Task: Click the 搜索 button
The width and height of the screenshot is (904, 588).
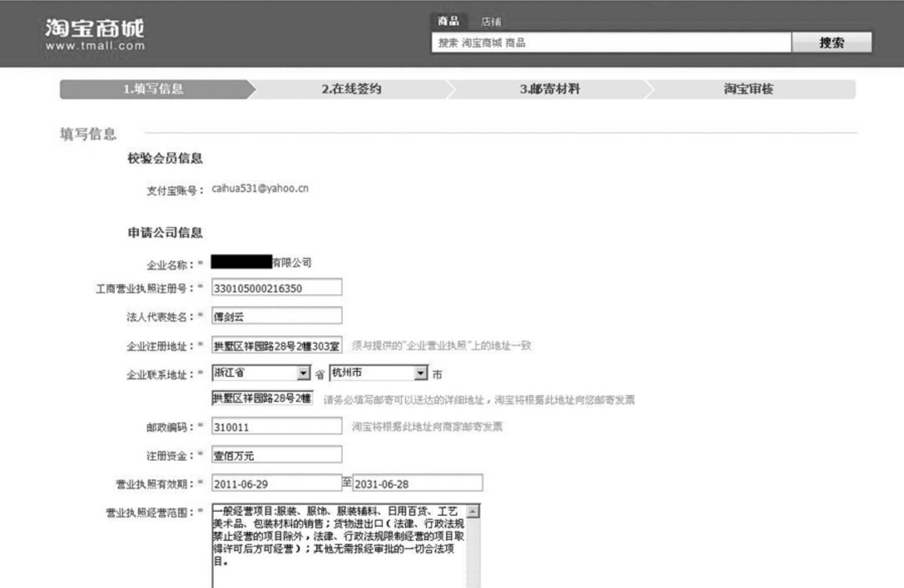Action: point(831,42)
